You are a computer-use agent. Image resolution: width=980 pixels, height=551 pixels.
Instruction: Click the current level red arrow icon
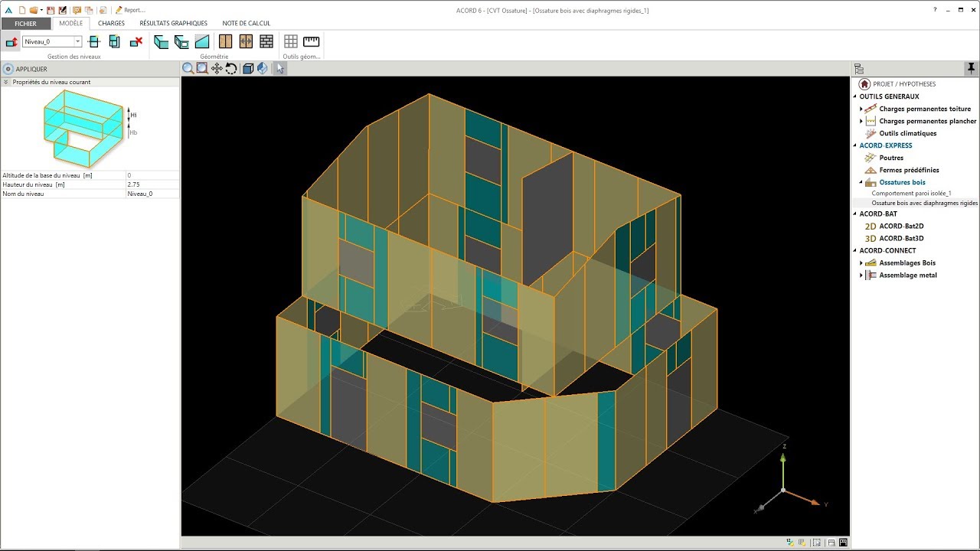11,42
